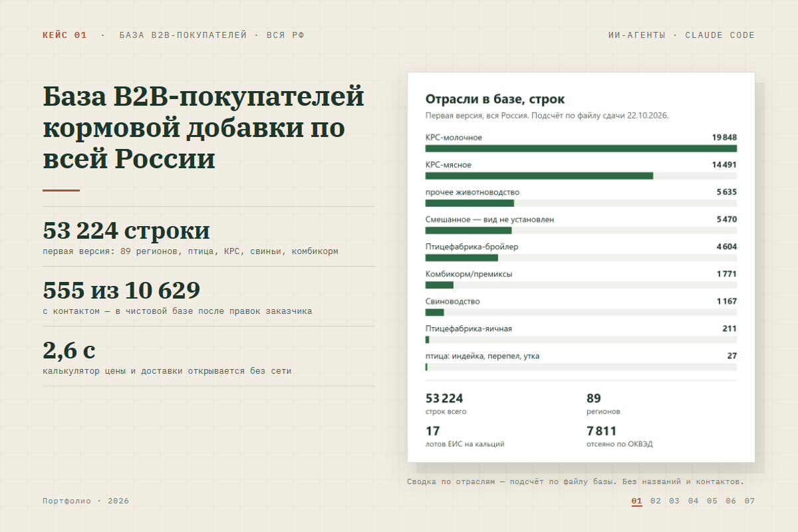The height and width of the screenshot is (532, 798).
Task: Click value 4 604
Action: pos(726,247)
